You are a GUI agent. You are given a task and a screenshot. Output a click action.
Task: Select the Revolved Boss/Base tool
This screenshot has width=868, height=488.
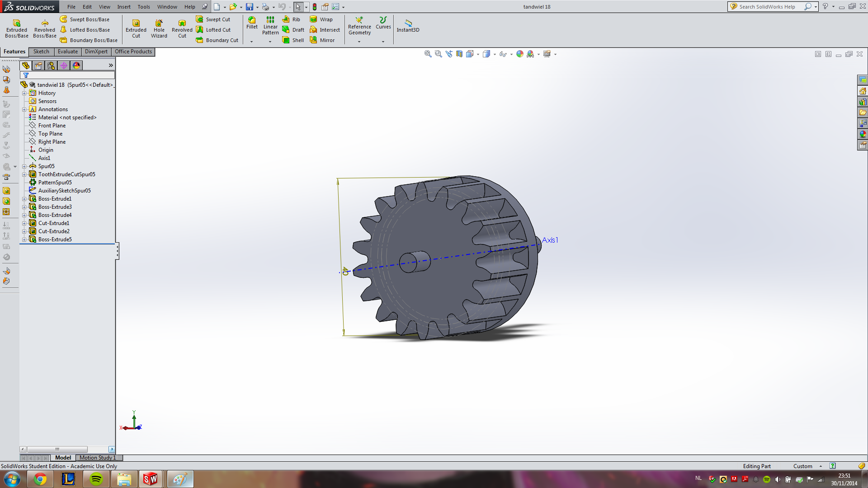tap(45, 28)
